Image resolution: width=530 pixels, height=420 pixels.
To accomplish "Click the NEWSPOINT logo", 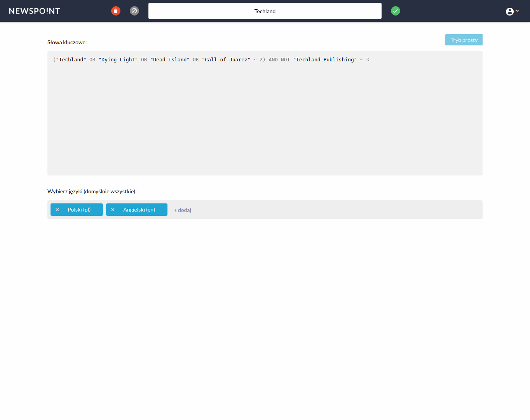I will click(x=35, y=11).
